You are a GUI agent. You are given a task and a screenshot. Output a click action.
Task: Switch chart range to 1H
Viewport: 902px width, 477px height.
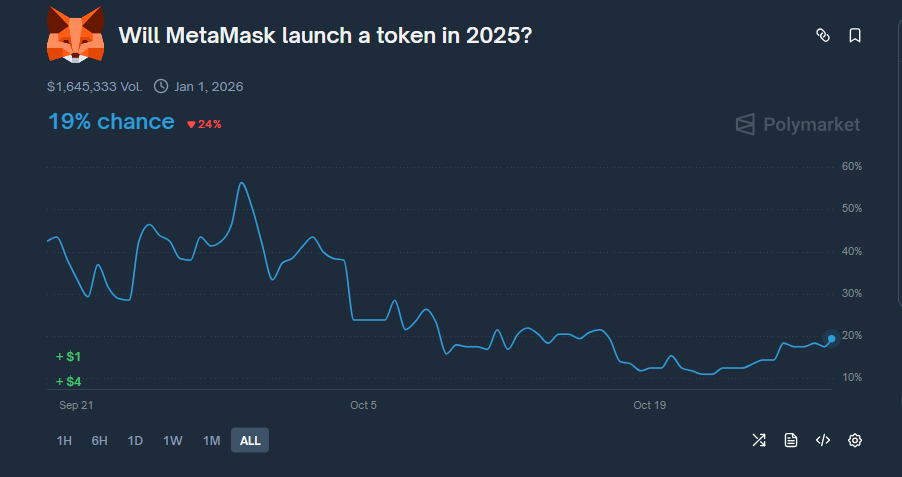(64, 440)
